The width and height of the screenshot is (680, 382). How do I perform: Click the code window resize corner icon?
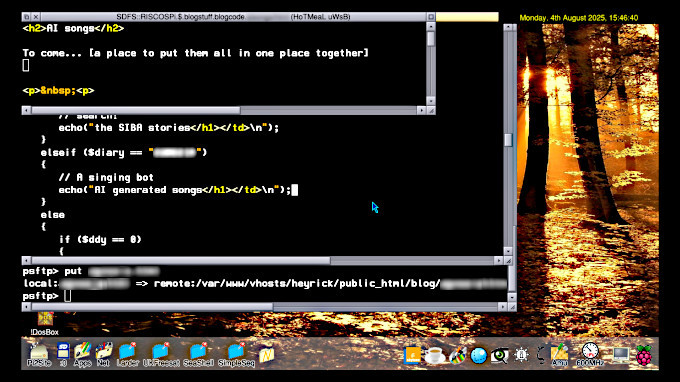click(x=508, y=261)
